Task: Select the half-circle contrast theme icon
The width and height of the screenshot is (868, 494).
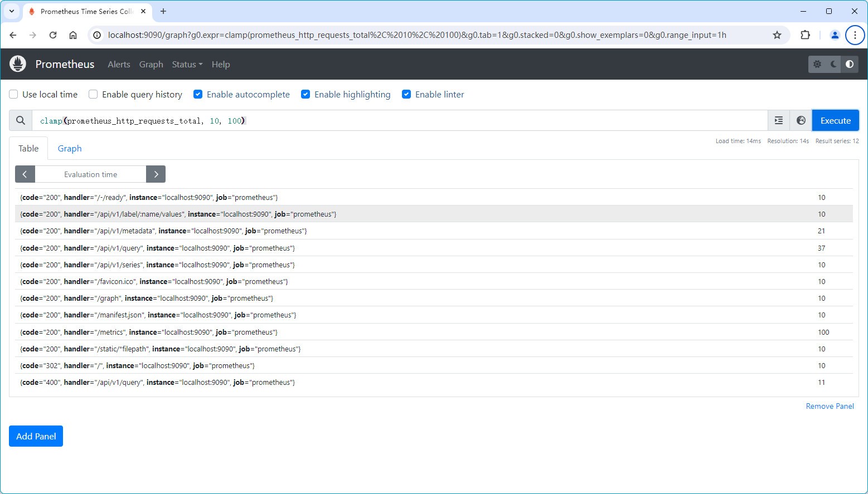Action: tap(850, 64)
